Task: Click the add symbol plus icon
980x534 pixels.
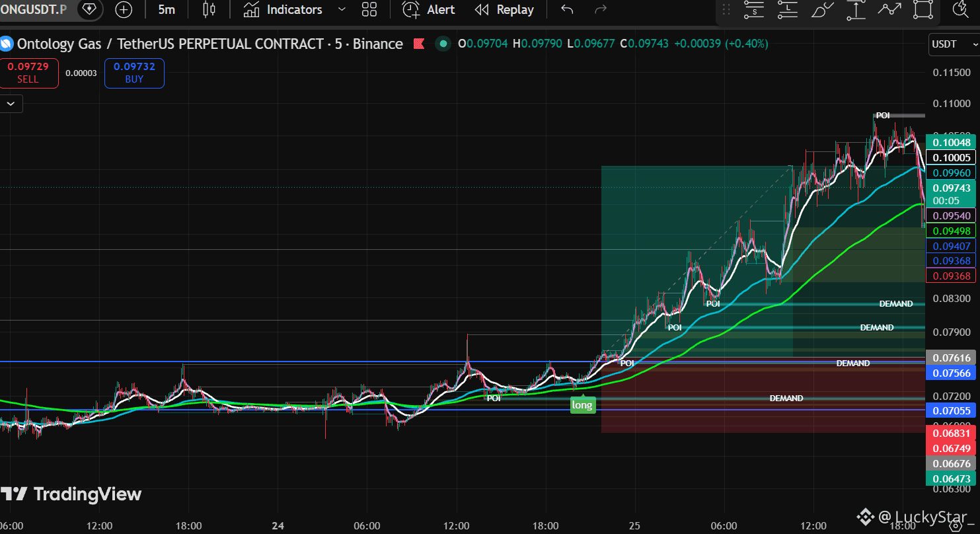Action: [x=124, y=10]
